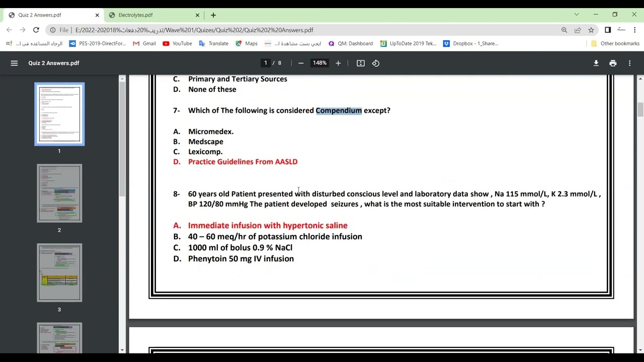Click the main document vertical scrollbar thumb

(640, 110)
